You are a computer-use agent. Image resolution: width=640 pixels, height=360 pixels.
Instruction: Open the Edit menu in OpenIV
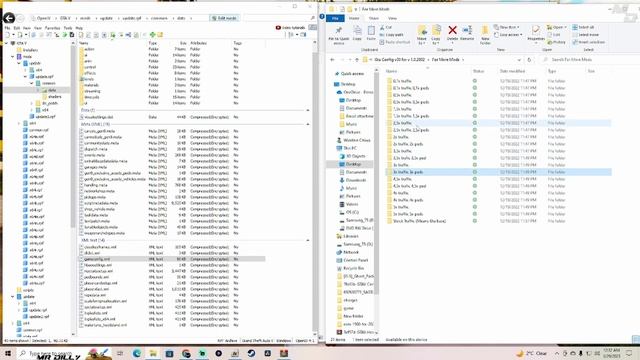coord(17,28)
